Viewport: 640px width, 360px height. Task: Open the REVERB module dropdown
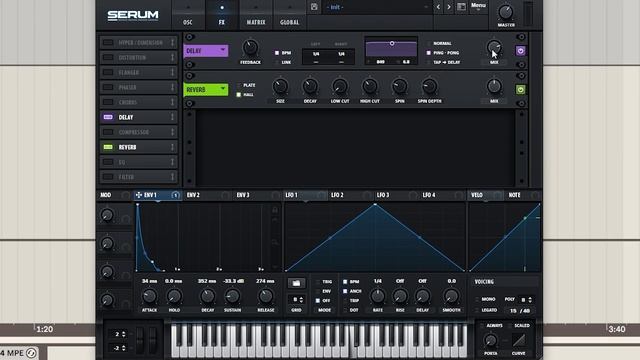[206, 89]
